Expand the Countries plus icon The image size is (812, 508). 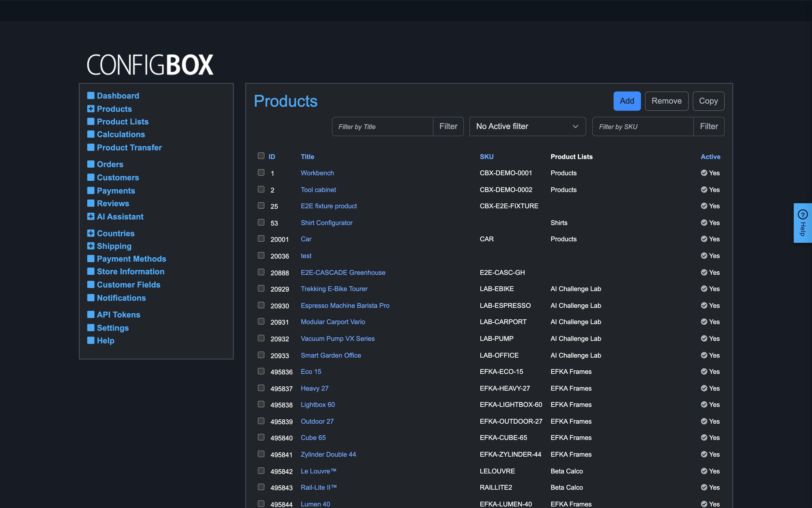(91, 233)
